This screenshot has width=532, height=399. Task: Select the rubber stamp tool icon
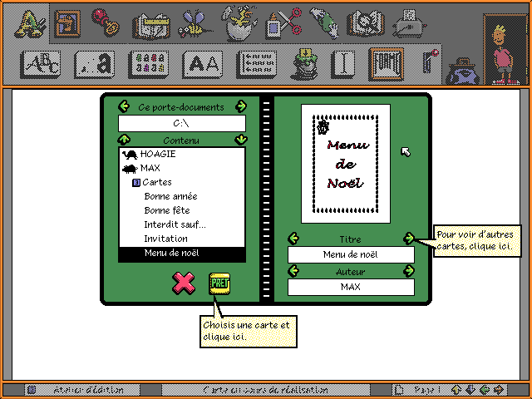point(104,22)
